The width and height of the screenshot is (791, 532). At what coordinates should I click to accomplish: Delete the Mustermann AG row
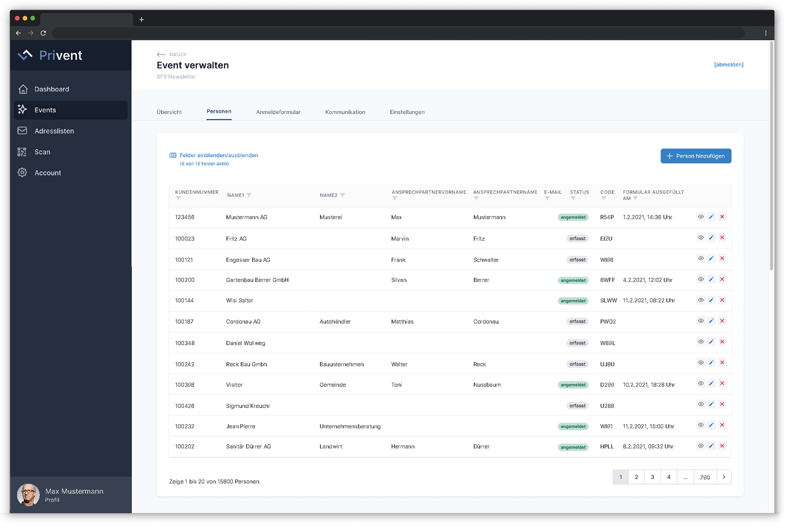[722, 217]
